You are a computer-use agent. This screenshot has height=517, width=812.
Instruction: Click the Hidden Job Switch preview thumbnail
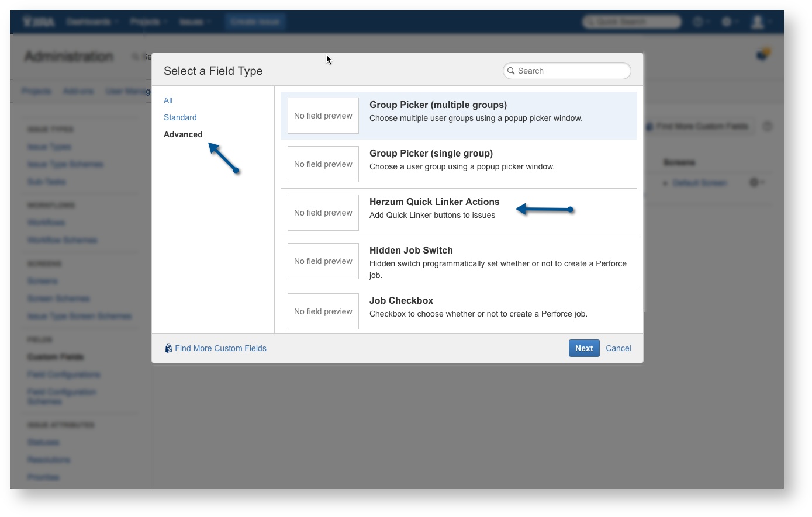tap(323, 261)
